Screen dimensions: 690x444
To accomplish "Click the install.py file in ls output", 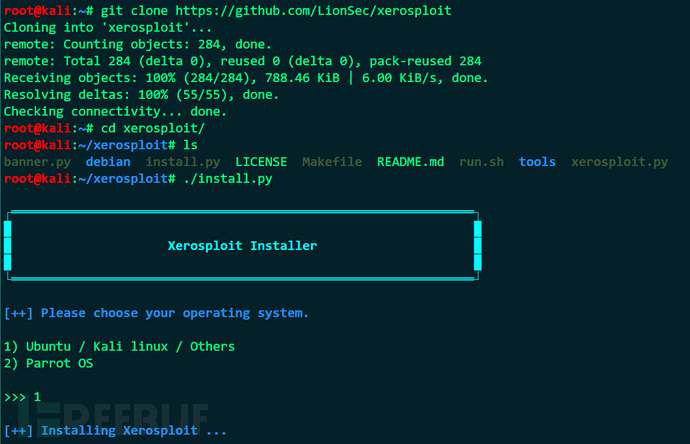I will click(183, 162).
